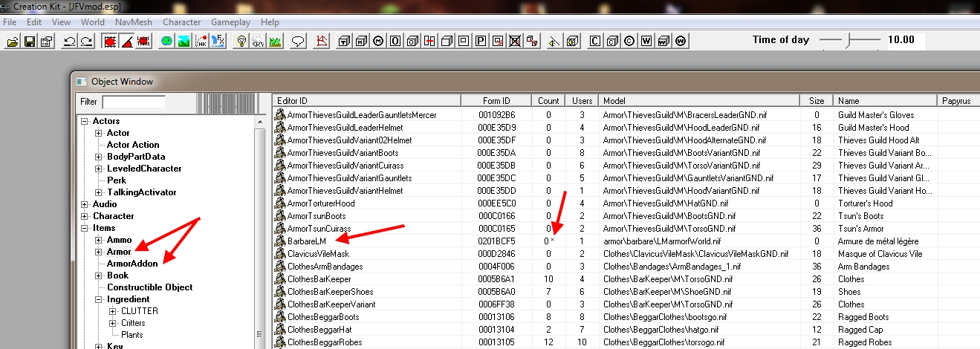Click the blank cube toolbar icon
This screenshot has height=349, width=980.
tap(447, 42)
